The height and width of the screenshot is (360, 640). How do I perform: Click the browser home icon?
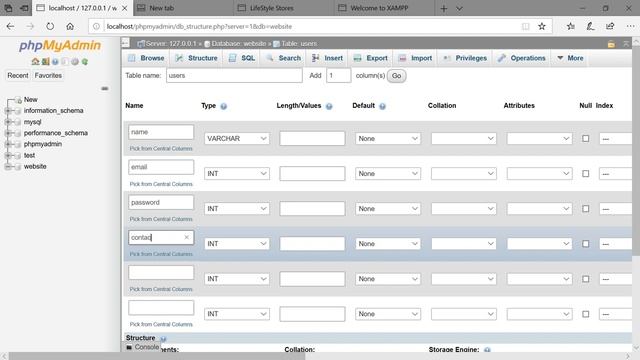[x=70, y=26]
